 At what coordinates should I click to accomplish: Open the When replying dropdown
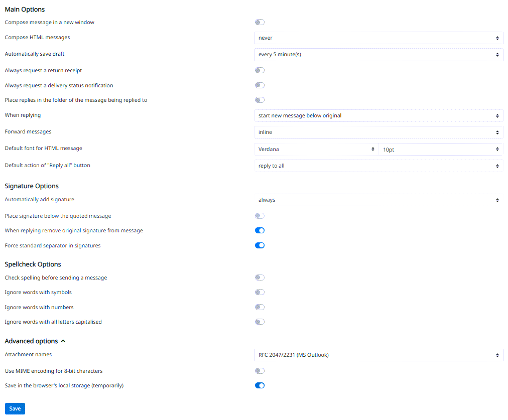(x=378, y=115)
